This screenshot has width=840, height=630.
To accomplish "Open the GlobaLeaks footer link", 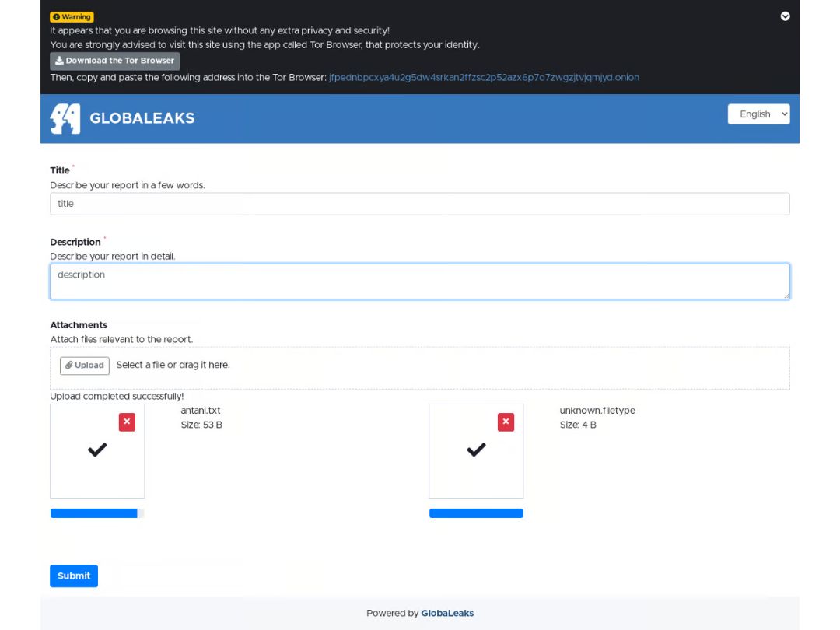I will [x=447, y=613].
